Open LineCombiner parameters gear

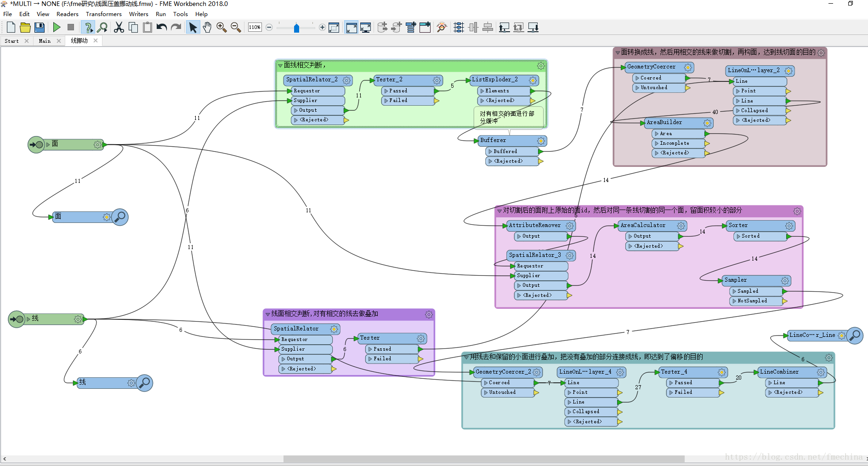click(821, 372)
